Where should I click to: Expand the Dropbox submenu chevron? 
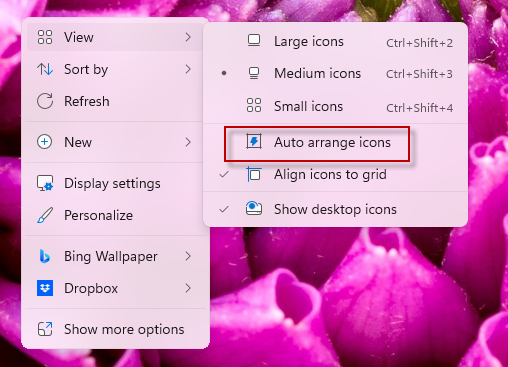point(188,288)
